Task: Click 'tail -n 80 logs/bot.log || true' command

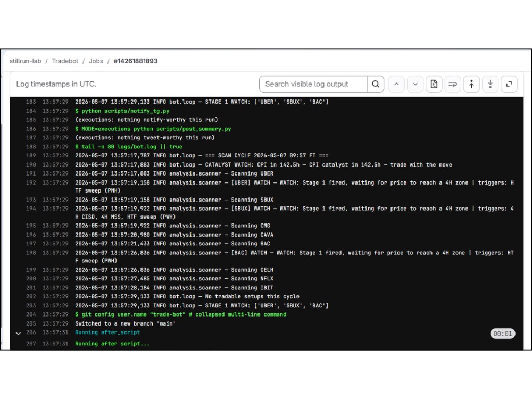Action: click(x=129, y=147)
